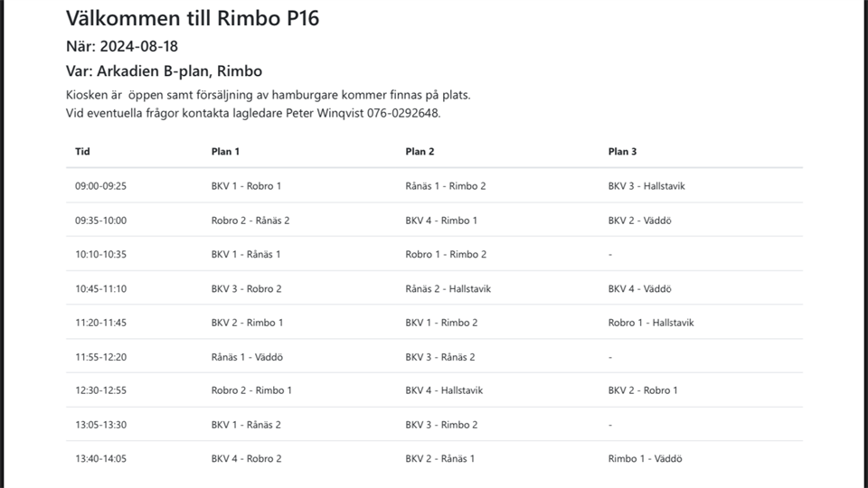
Task: Click the match BKV 1 - Robro 1
Action: pos(246,186)
